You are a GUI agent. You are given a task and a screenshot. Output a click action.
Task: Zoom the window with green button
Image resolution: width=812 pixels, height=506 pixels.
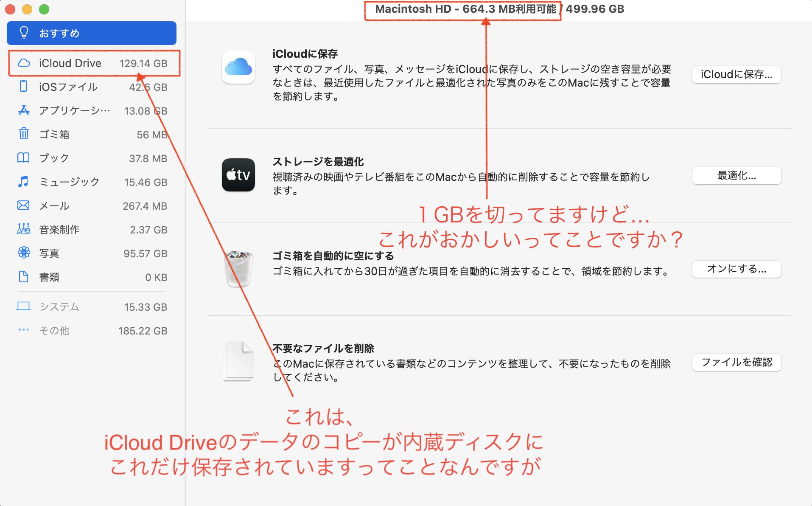(x=44, y=9)
